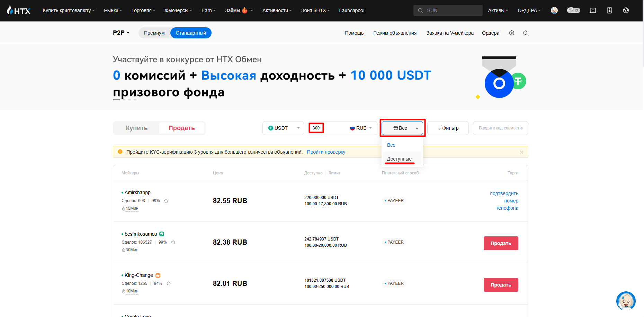
Task: Expand the Earn menu
Action: (208, 10)
